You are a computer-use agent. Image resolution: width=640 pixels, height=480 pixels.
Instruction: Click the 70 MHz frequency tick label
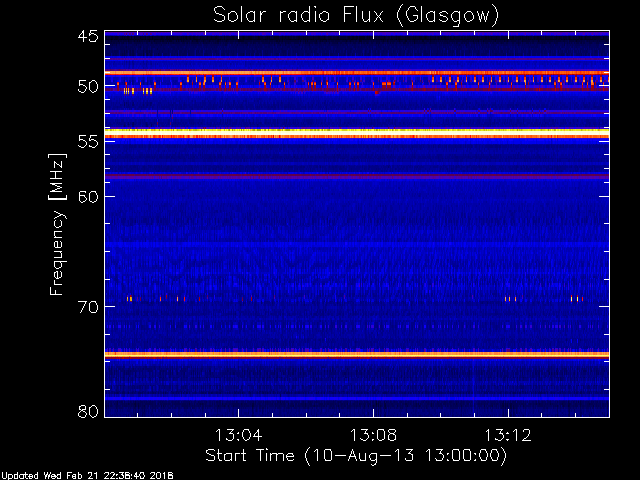87,306
